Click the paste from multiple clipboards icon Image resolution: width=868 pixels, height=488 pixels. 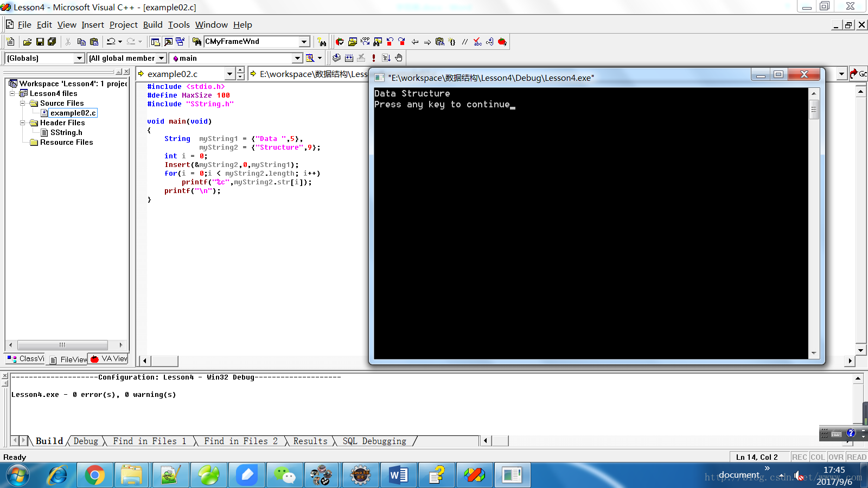tap(440, 42)
